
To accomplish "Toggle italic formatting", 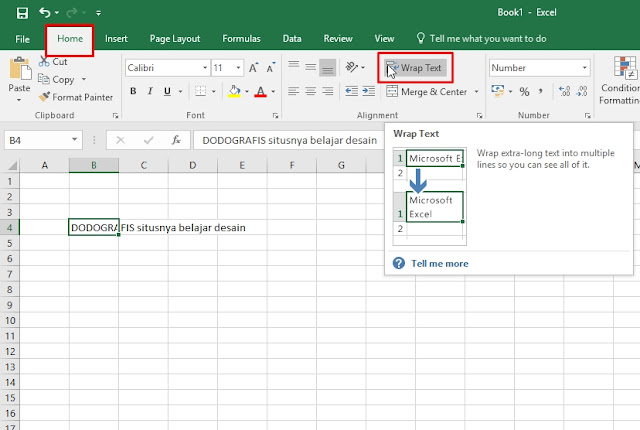I will [150, 91].
